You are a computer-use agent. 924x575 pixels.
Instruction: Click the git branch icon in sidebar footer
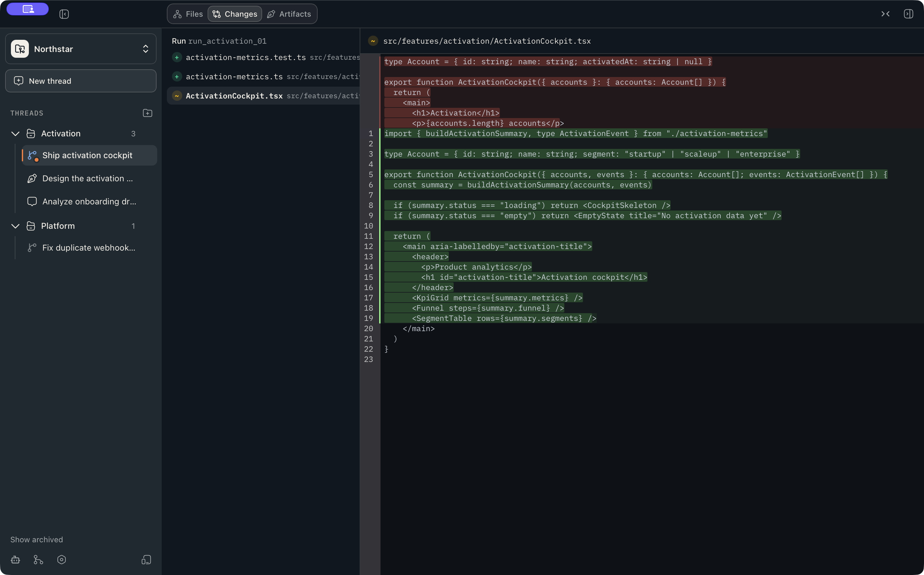click(x=38, y=559)
